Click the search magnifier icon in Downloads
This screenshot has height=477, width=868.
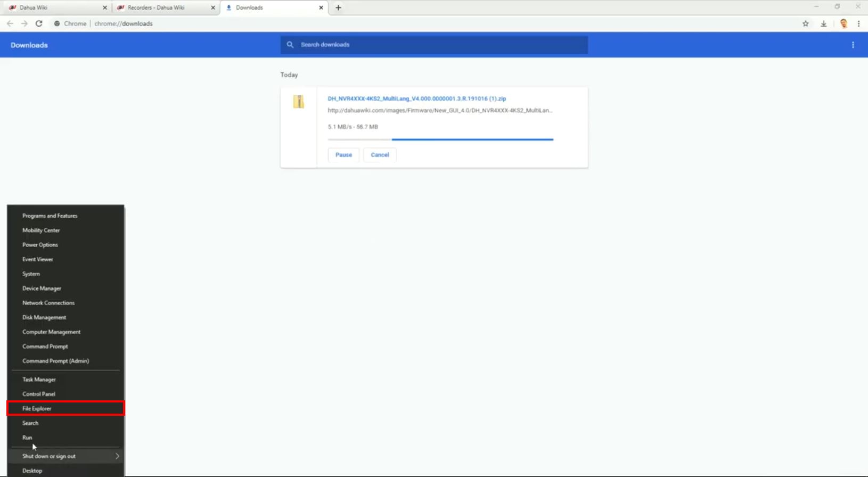click(x=290, y=45)
